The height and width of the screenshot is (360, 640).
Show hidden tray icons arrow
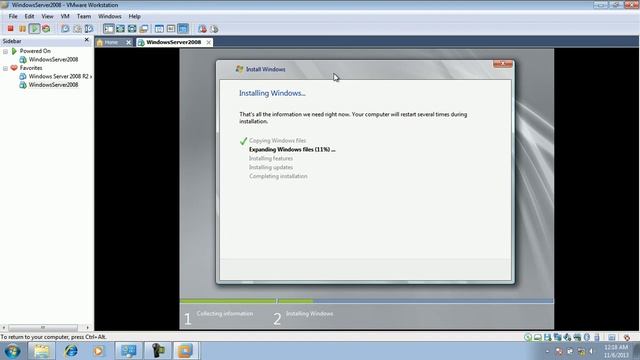(x=547, y=351)
